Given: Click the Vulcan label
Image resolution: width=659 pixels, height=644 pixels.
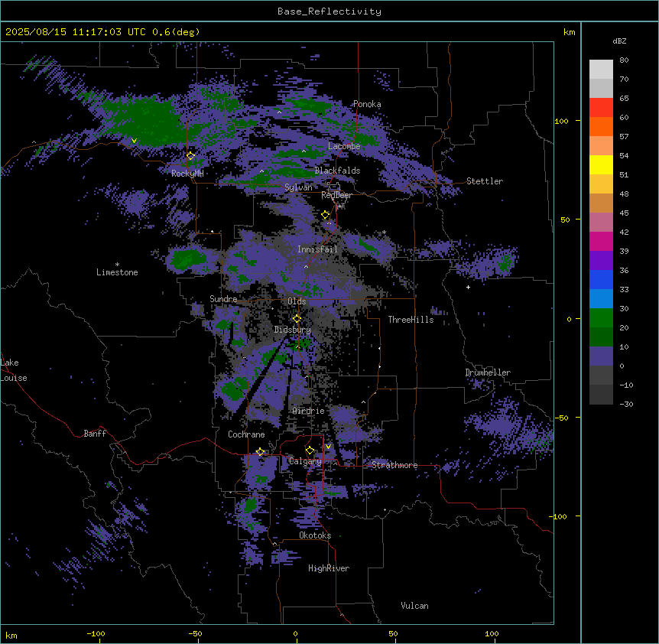Looking at the screenshot, I should point(414,606).
